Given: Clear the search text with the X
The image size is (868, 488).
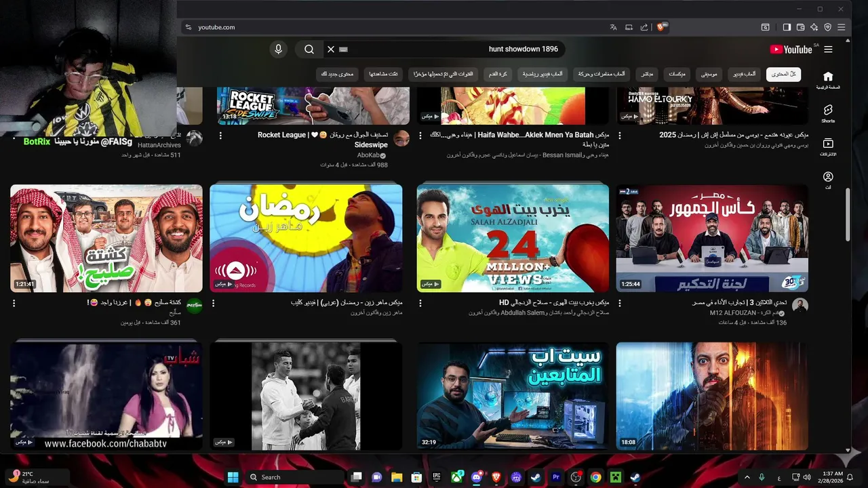Looking at the screenshot, I should tap(331, 49).
